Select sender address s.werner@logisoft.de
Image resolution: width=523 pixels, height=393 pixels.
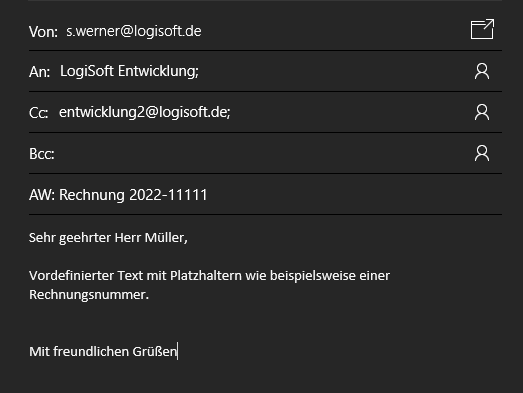click(x=133, y=31)
